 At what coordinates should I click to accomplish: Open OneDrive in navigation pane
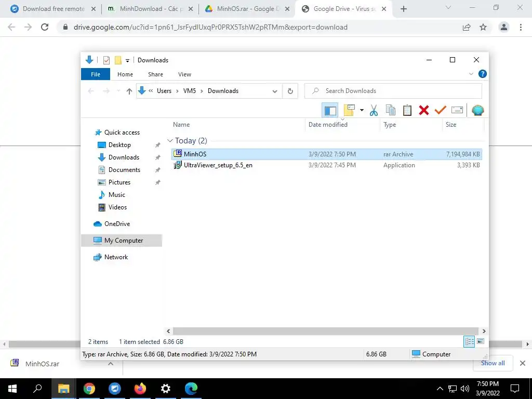(x=117, y=224)
